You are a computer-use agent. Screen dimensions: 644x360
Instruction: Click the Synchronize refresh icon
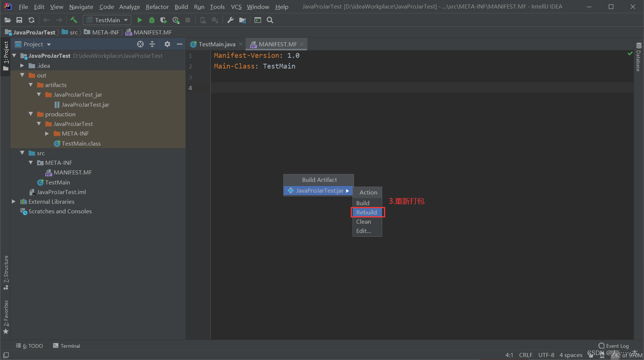coord(31,20)
